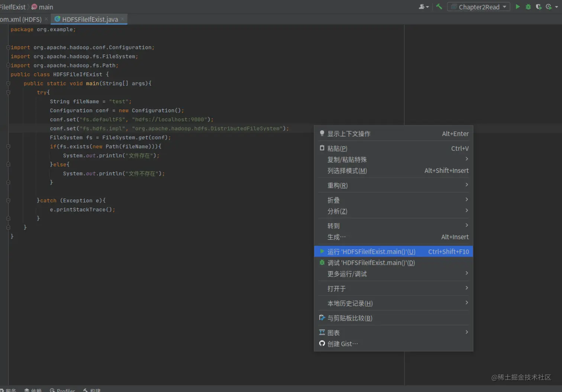The image size is (562, 392).
Task: Open the 分析(Z) submenu
Action: click(394, 211)
